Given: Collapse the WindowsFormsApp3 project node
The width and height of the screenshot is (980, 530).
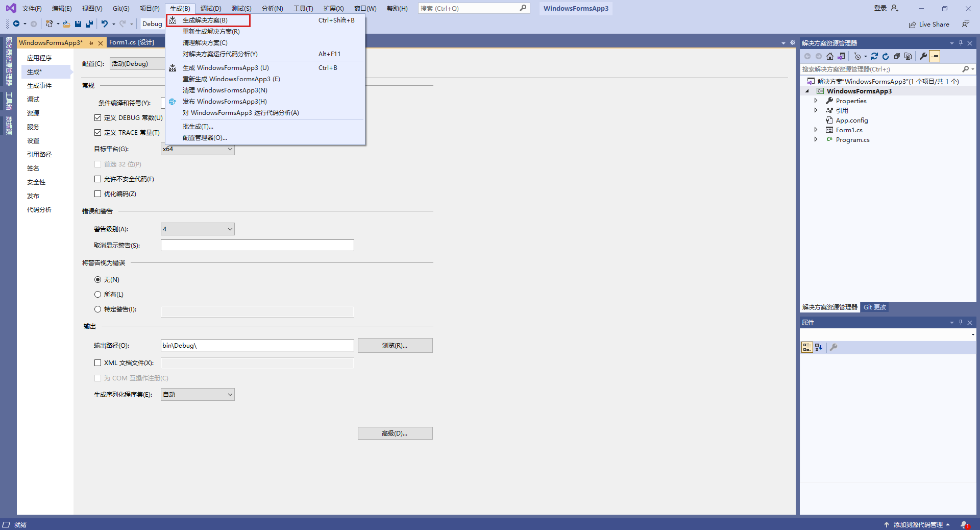Looking at the screenshot, I should click(x=807, y=91).
